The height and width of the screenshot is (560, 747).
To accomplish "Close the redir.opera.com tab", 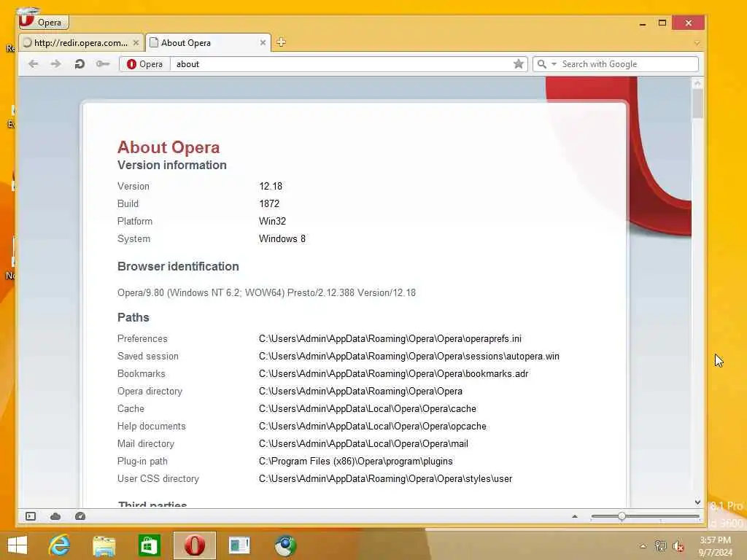I will point(136,43).
